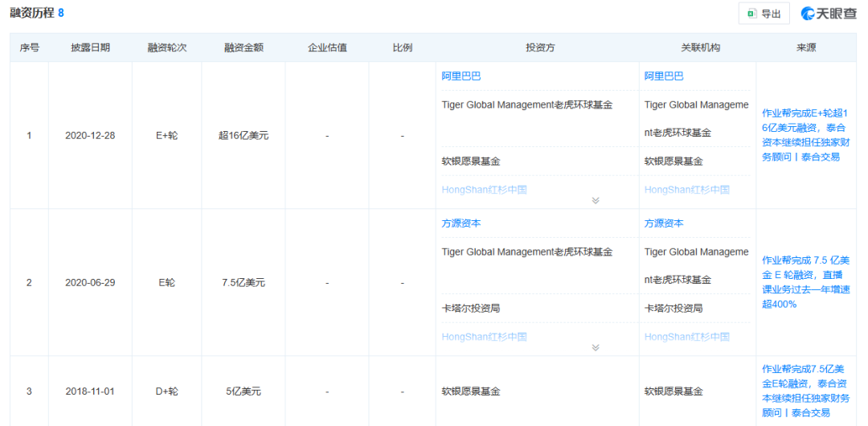
Task: Click 软银愿景基金 investor in the D+轮 row
Action: 471,391
